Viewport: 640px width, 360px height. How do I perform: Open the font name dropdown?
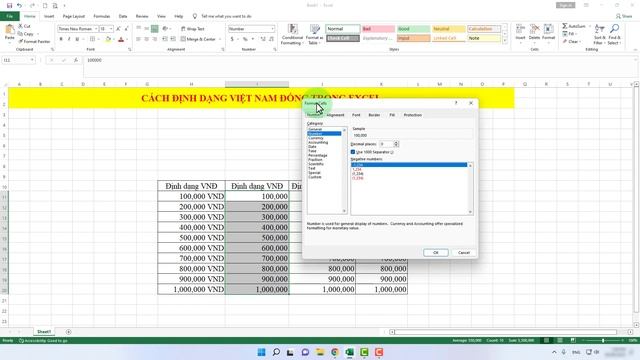click(96, 29)
